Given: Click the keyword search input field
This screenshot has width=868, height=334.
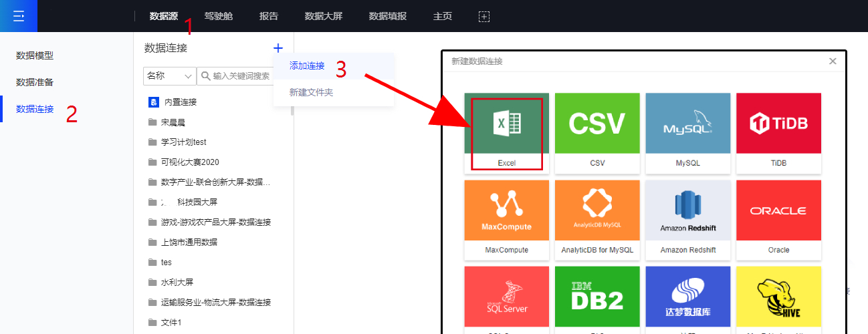Looking at the screenshot, I should click(x=241, y=76).
